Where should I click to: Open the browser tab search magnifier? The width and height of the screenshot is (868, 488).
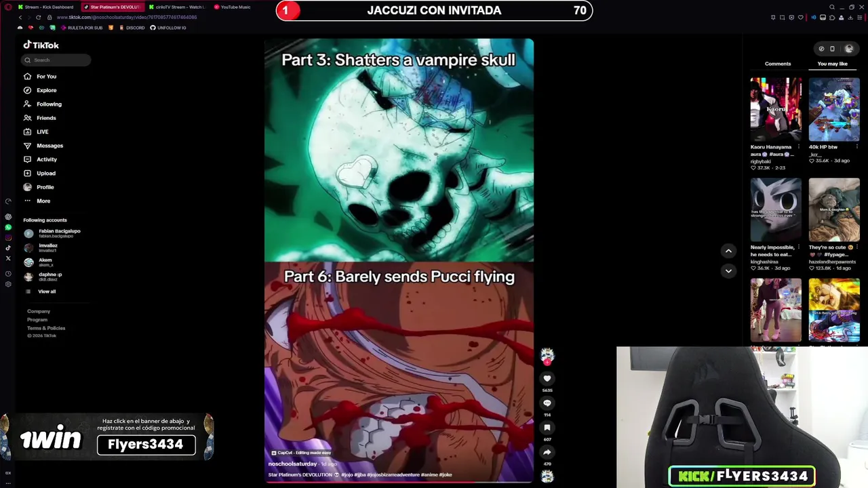click(832, 7)
